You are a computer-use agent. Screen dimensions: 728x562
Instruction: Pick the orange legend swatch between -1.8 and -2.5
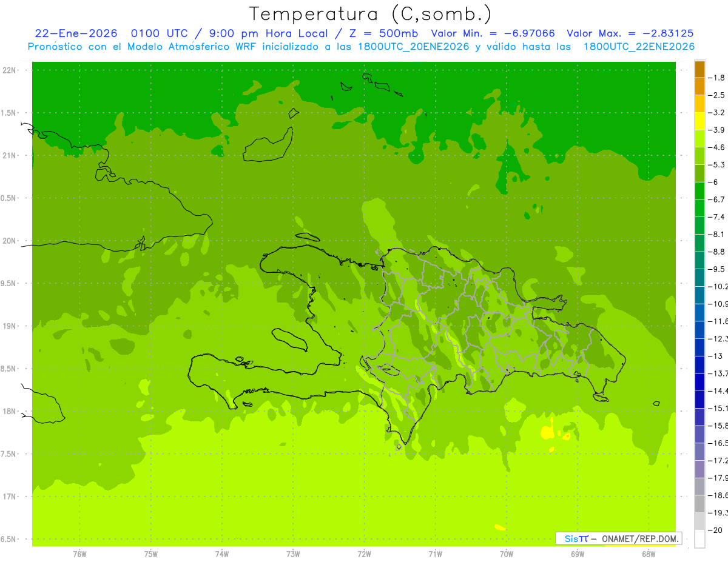click(699, 86)
